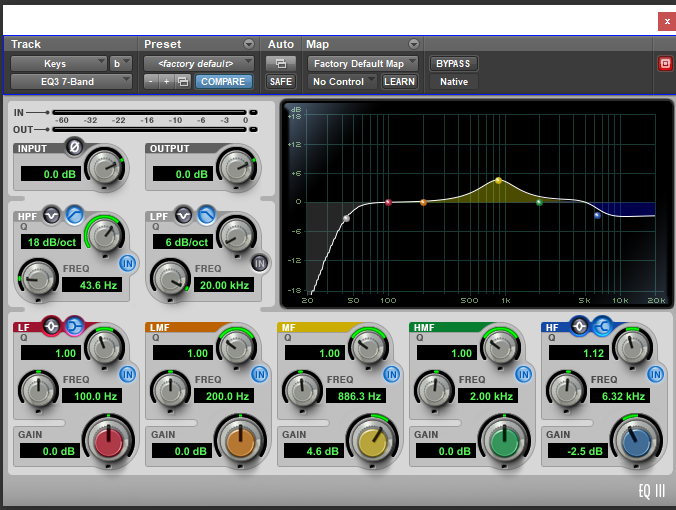Select the LF band peak filter icon
676x510 pixels.
point(51,326)
